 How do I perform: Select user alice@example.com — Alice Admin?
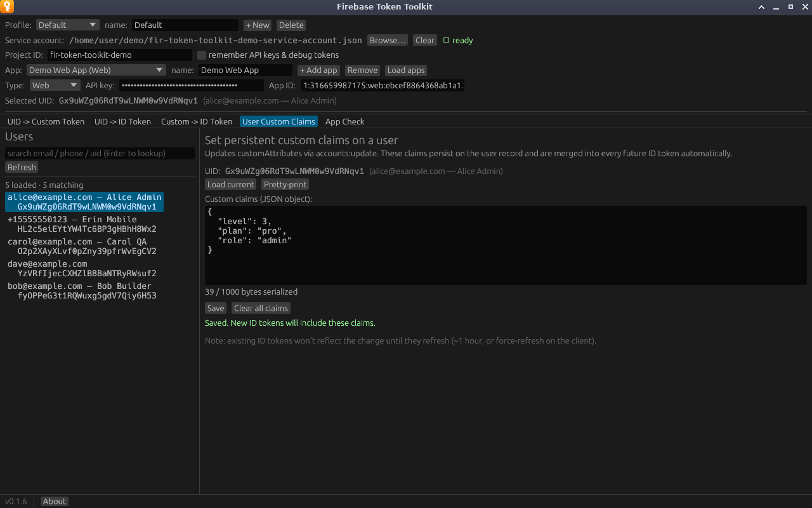coord(84,202)
